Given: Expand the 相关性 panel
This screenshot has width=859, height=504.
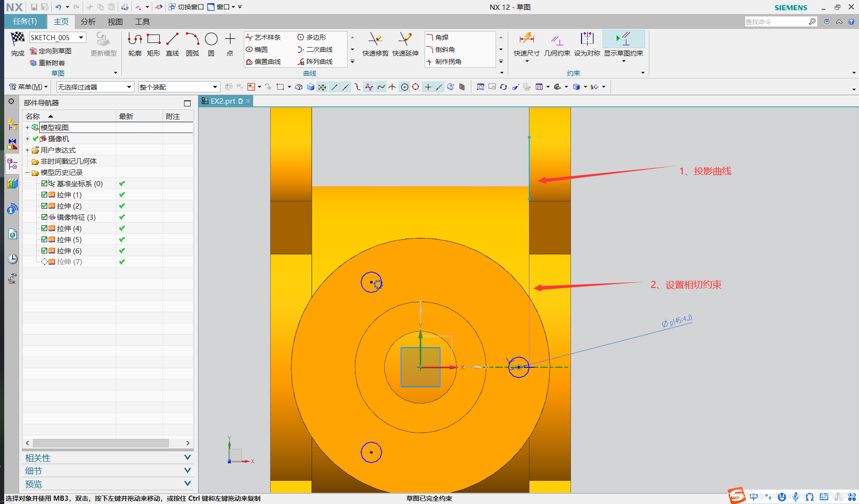Looking at the screenshot, I should [108, 458].
